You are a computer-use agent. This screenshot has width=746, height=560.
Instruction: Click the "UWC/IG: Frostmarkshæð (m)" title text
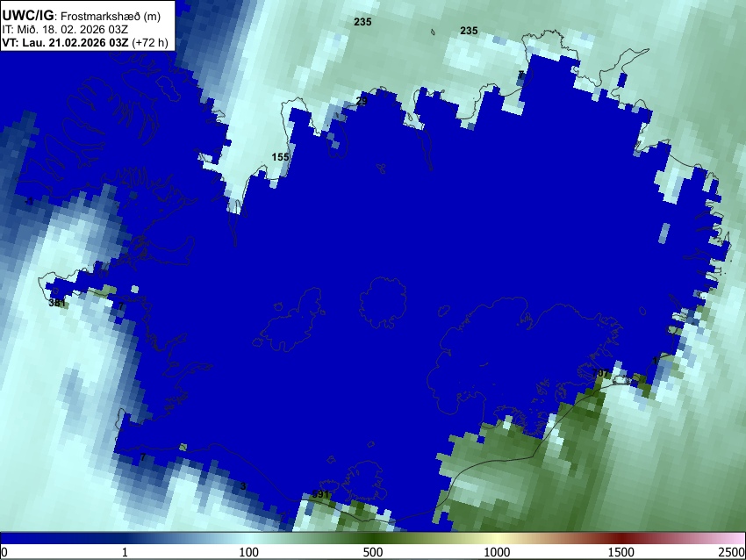coord(81,16)
